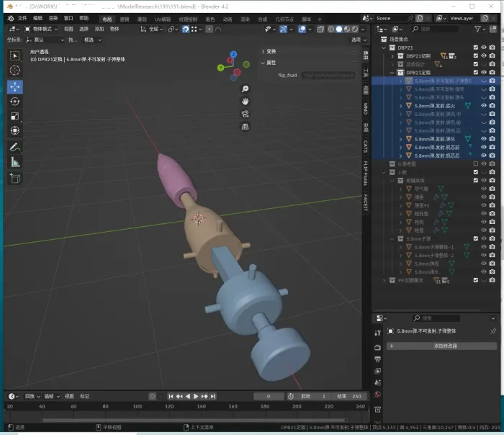Open the 物体模式 mode dropdown
Image resolution: width=504 pixels, height=435 pixels.
coord(41,30)
